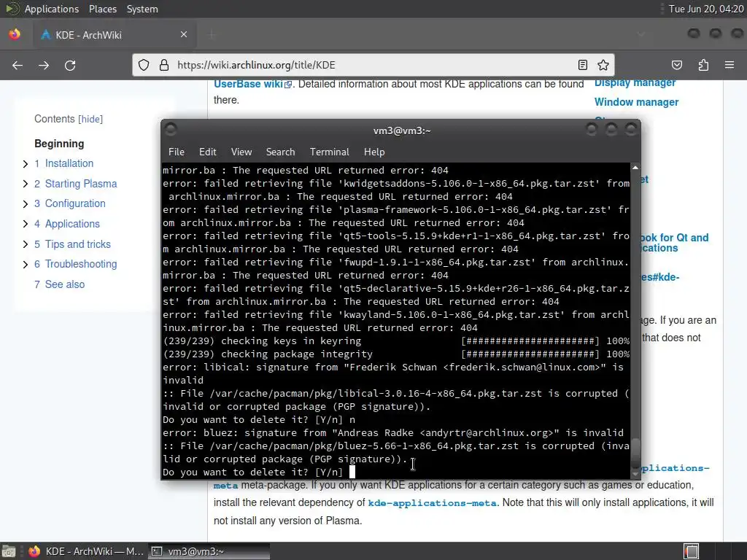747x560 pixels.
Task: Expand the Installation section chevron
Action: pos(26,164)
